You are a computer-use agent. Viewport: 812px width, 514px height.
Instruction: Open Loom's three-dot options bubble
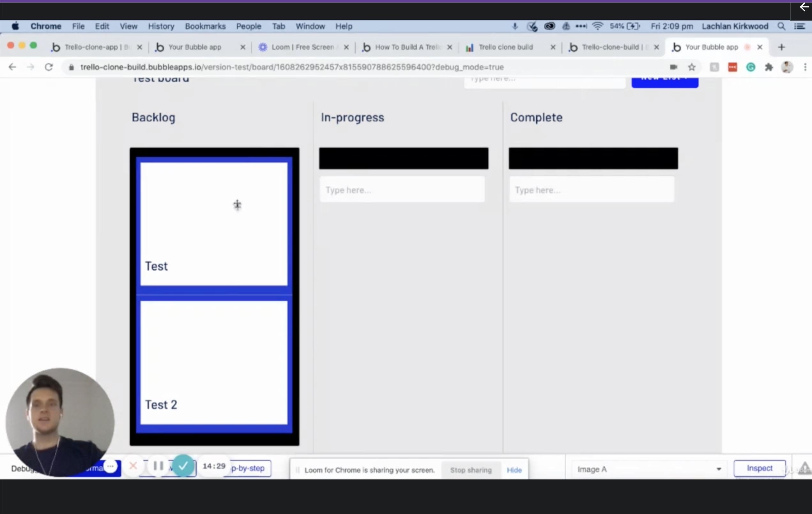point(110,466)
